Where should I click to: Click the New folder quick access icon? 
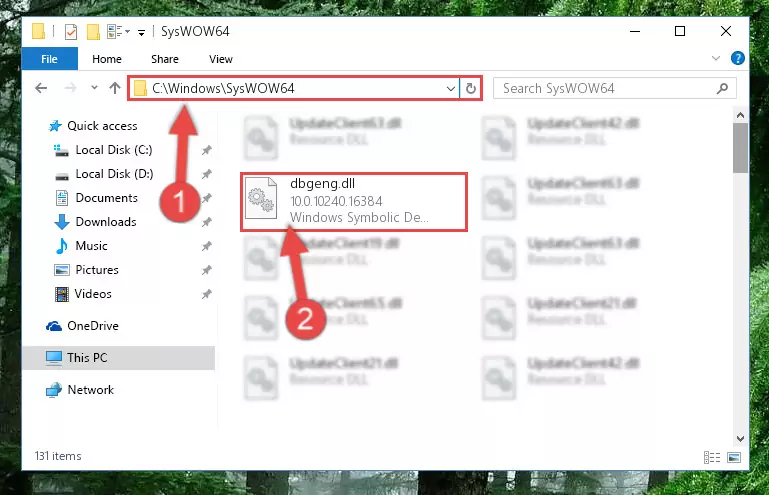point(93,32)
